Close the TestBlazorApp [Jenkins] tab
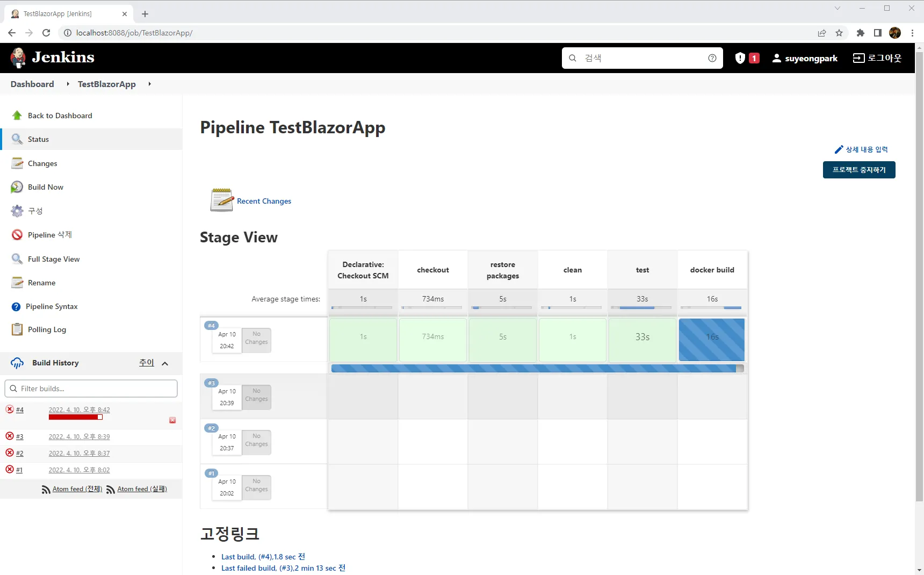The height and width of the screenshot is (575, 924). (125, 14)
